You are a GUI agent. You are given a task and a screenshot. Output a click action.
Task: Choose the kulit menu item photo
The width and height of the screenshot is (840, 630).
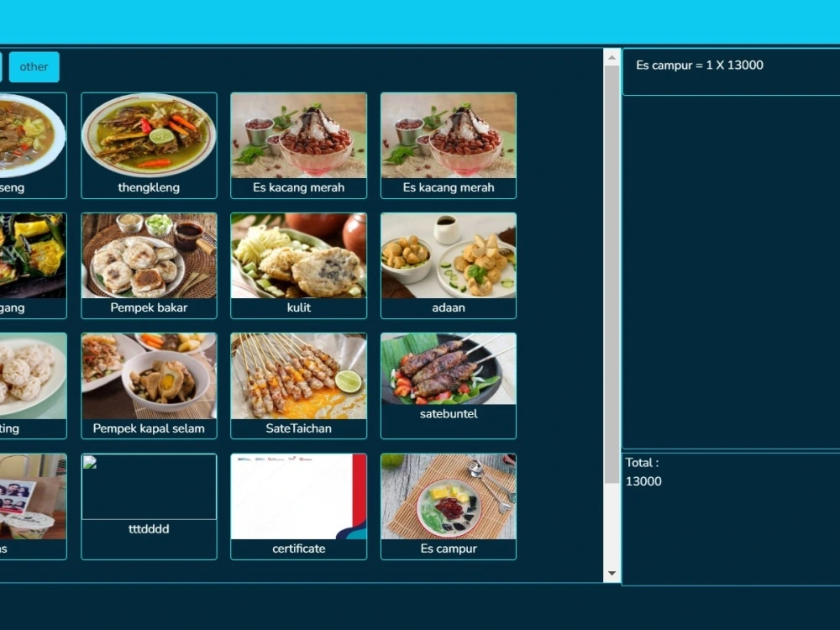[298, 255]
